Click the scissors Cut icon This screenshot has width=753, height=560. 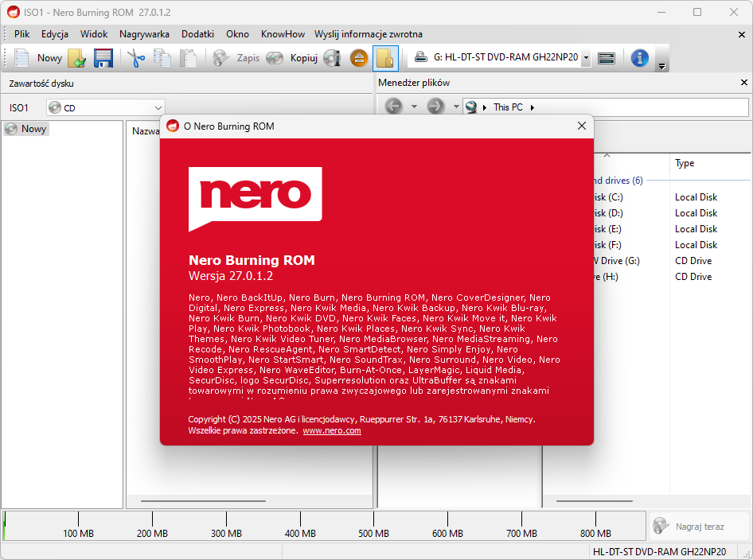(136, 58)
